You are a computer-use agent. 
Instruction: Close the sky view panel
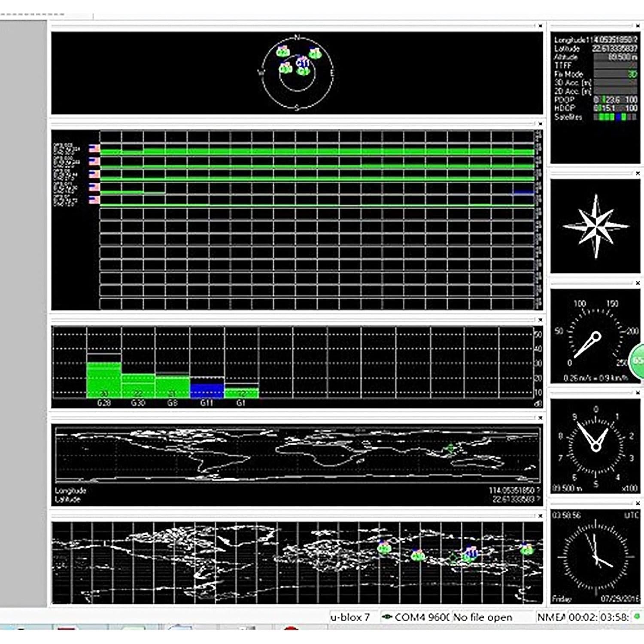click(540, 26)
